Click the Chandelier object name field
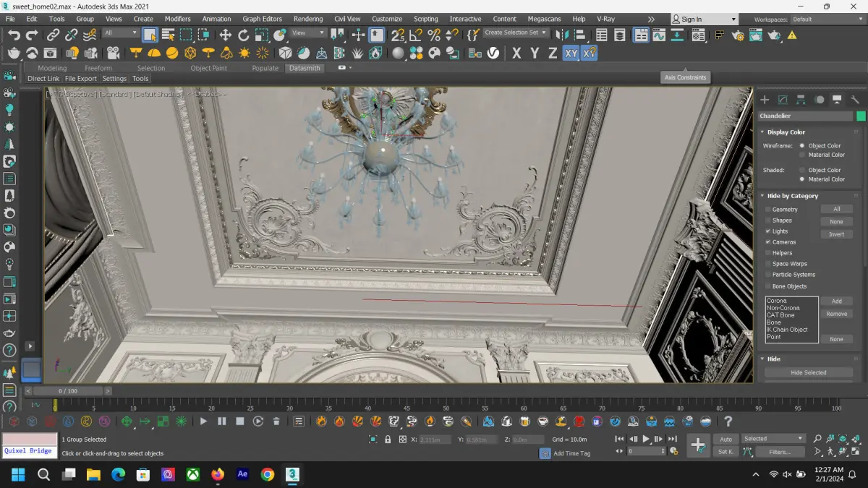 806,116
